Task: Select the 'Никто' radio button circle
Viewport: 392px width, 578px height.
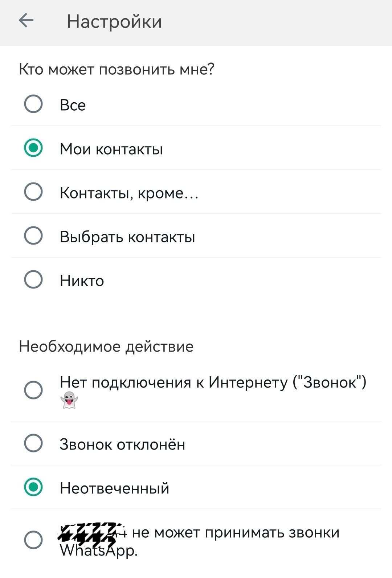Action: 33,279
